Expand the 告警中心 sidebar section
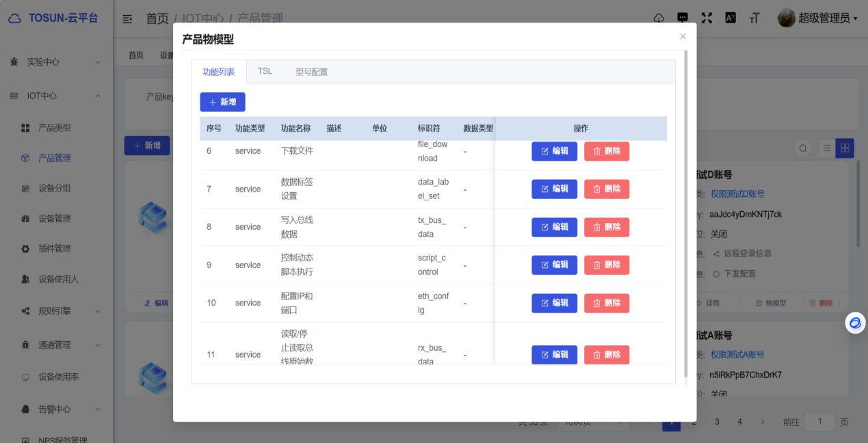Image resolution: width=868 pixels, height=443 pixels. [x=55, y=410]
